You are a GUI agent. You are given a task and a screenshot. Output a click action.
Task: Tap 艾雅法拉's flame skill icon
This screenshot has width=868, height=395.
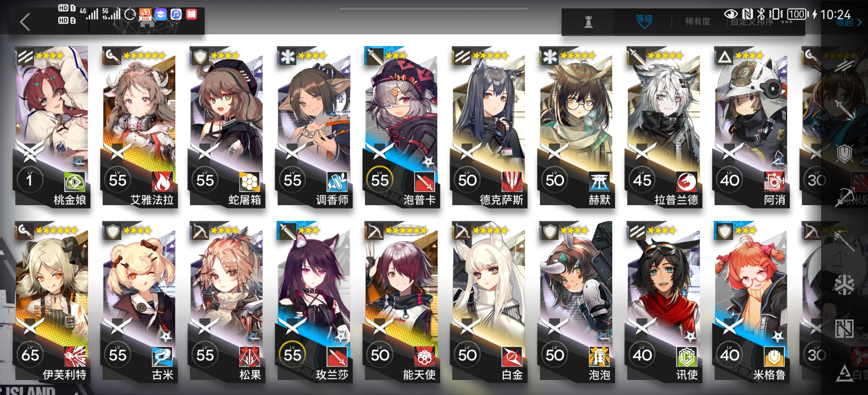click(x=162, y=181)
